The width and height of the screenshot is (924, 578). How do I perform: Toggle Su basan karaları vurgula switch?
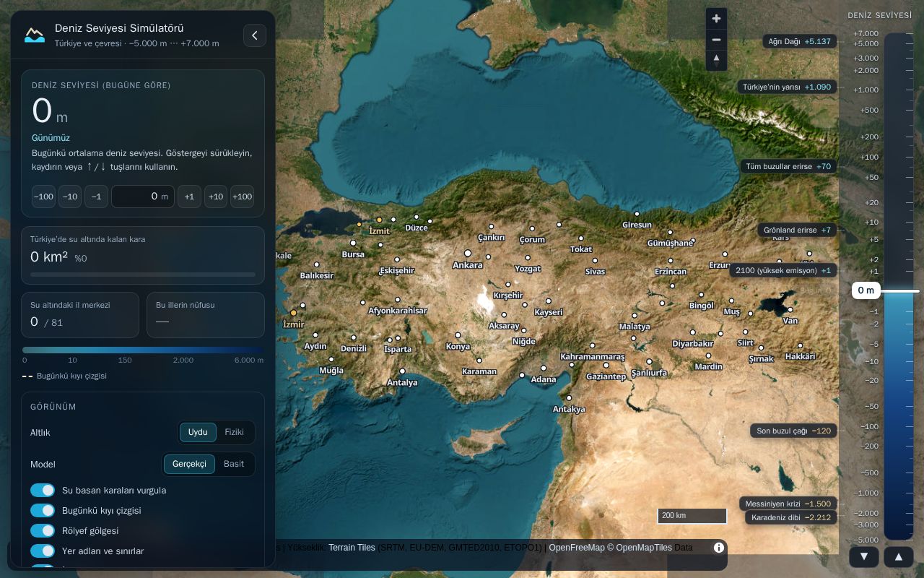point(43,491)
